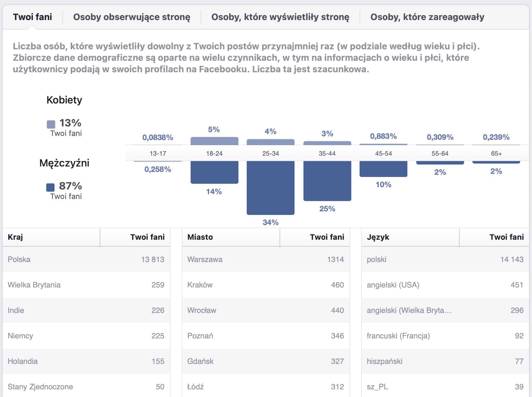This screenshot has height=397, width=532.
Task: Switch to the Twoi fani tab
Action: (x=32, y=17)
